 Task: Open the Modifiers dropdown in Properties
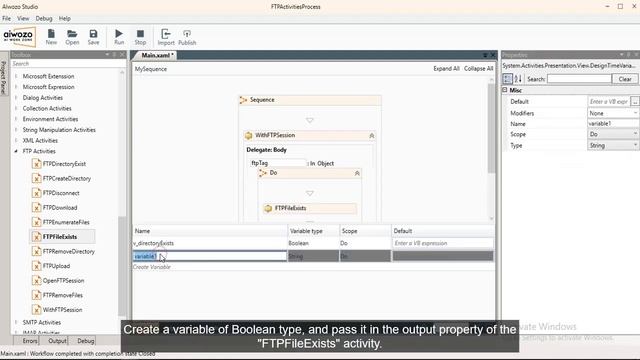click(635, 113)
